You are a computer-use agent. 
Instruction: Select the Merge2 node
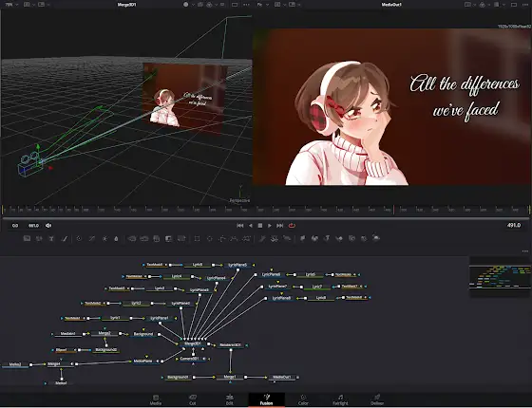pyautogui.click(x=104, y=334)
